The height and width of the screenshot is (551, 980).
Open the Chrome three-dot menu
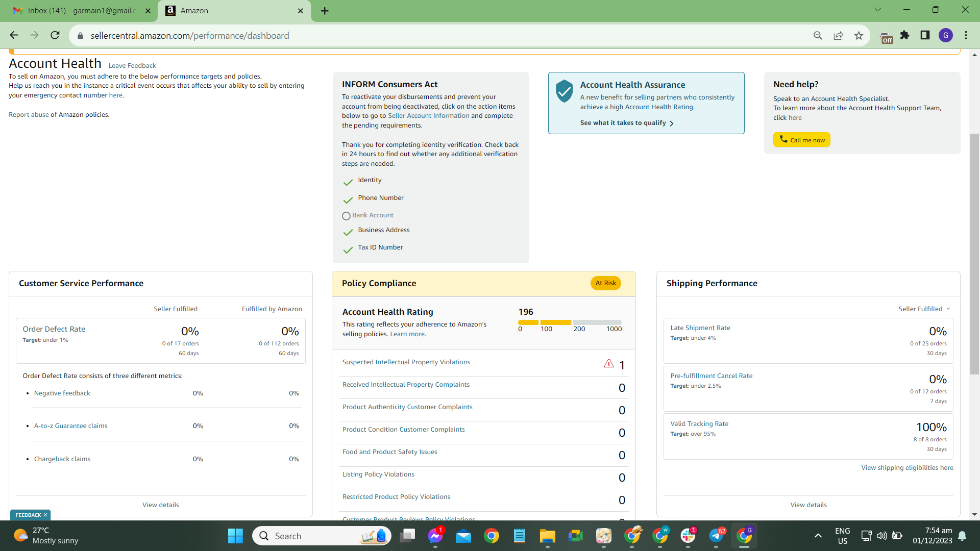(966, 35)
